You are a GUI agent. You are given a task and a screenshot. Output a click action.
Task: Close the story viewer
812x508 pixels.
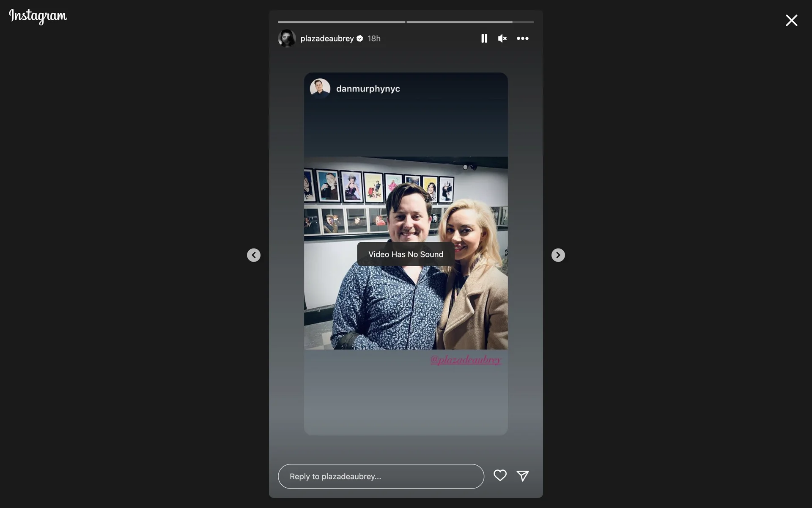[791, 20]
